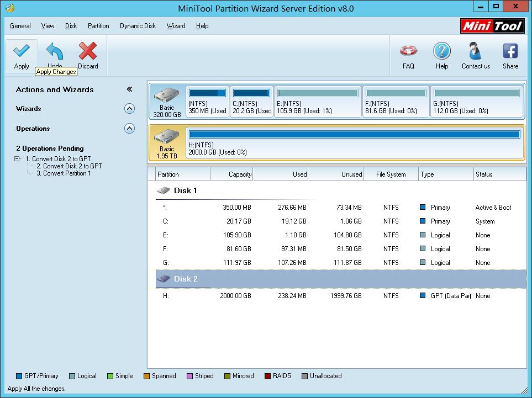This screenshot has width=532, height=398.
Task: Open the Wizard menu
Action: pyautogui.click(x=176, y=26)
